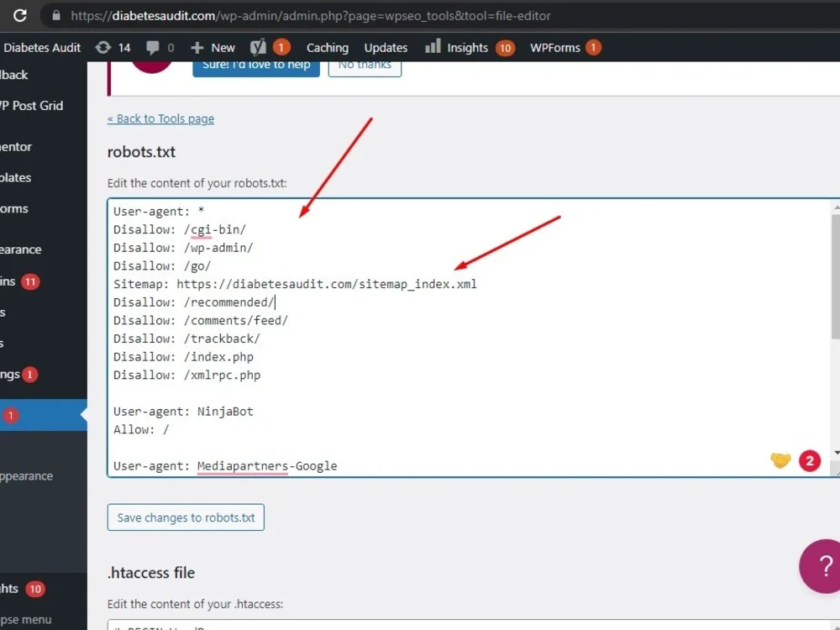This screenshot has width=840, height=630.
Task: Click 'User-agent: Mediapartners-Google' line
Action: point(225,466)
